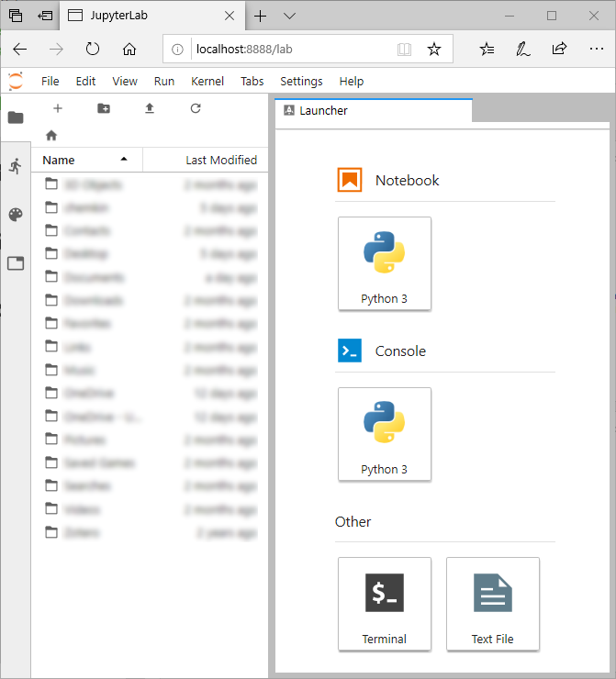Screen dimensions: 616x679
Task: Select the last folder in file list
Action: [x=150, y=532]
